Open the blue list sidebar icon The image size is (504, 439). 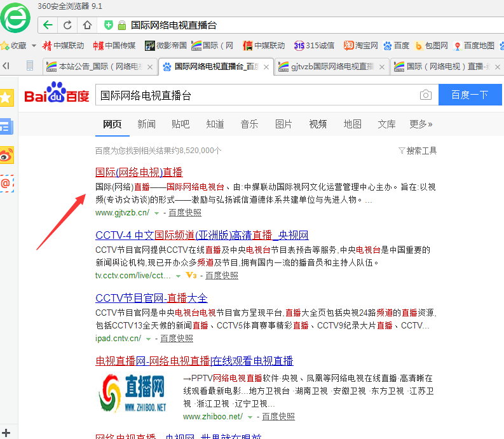6,126
